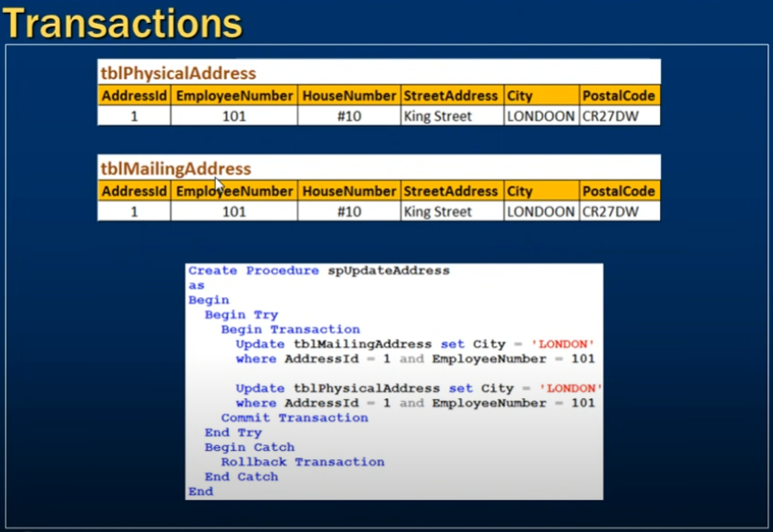Select HouseNumber header in tblPhysicalAddress table
This screenshot has height=532, width=773.
tap(349, 96)
